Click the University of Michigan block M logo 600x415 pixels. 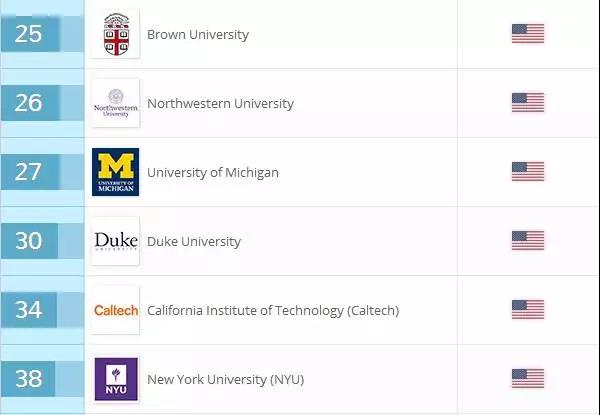pos(116,172)
